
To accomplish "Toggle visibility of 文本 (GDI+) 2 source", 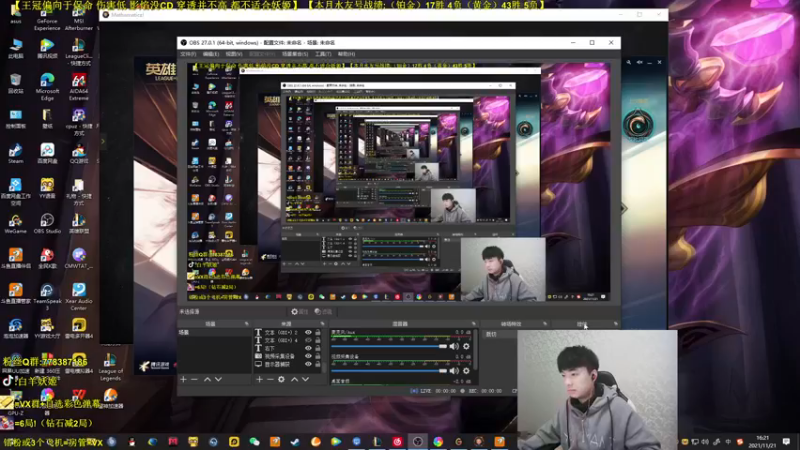I will pos(308,332).
